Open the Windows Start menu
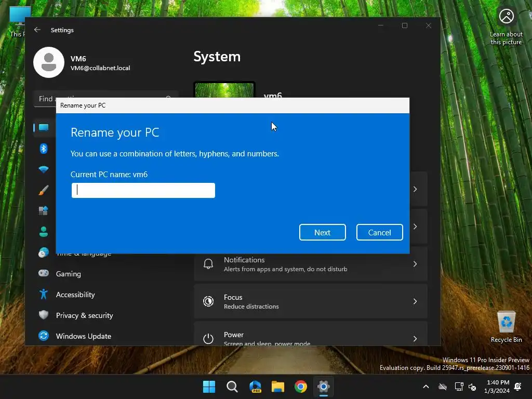This screenshot has height=399, width=532. click(209, 387)
